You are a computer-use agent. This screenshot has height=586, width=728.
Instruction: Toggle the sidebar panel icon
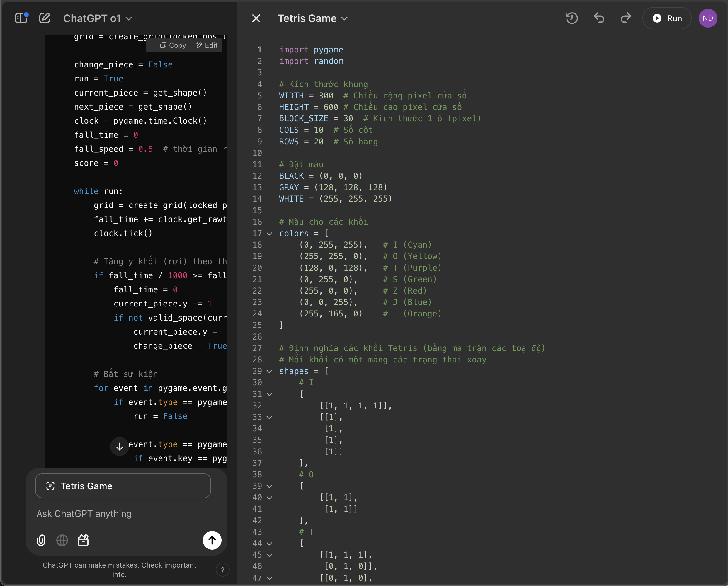[x=21, y=18]
